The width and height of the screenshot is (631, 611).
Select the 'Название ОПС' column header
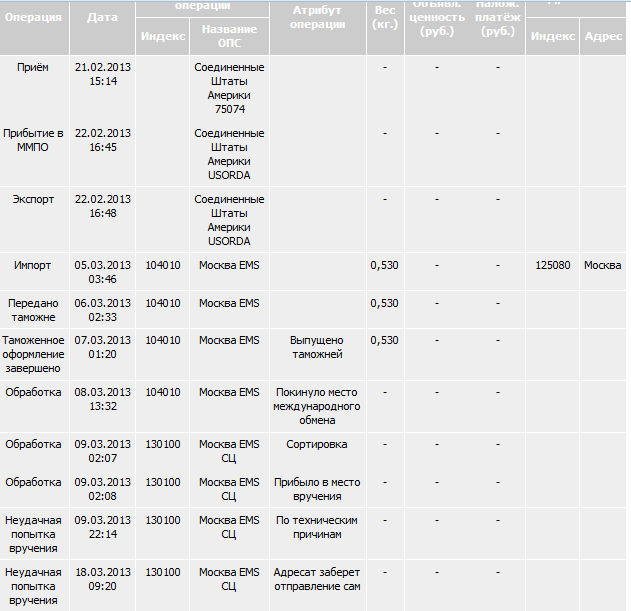pyautogui.click(x=229, y=36)
